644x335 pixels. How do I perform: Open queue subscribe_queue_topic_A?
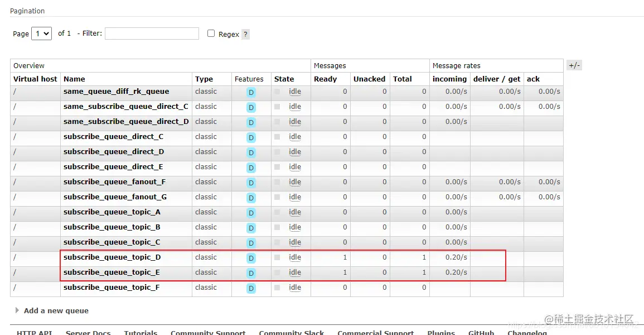[112, 212]
